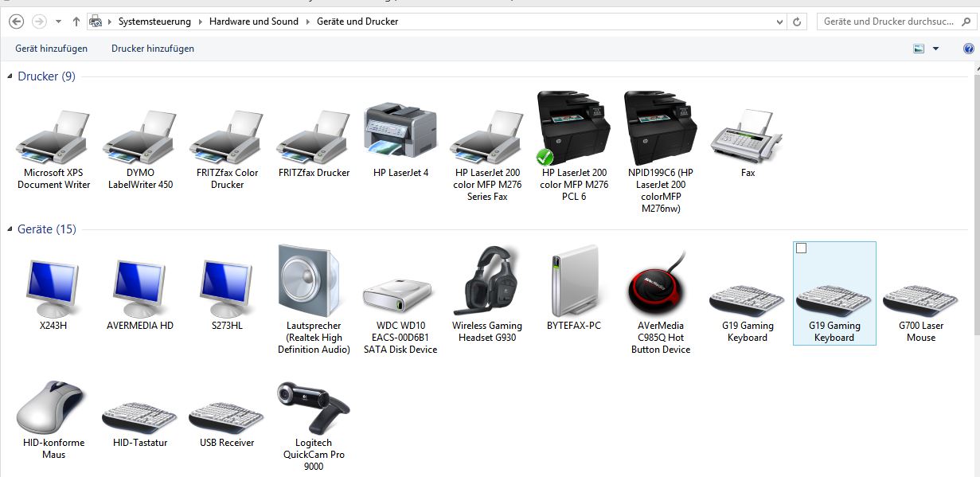The height and width of the screenshot is (477, 980).
Task: Select default printer HP LaserJet M276 PCL 6
Action: [x=574, y=147]
